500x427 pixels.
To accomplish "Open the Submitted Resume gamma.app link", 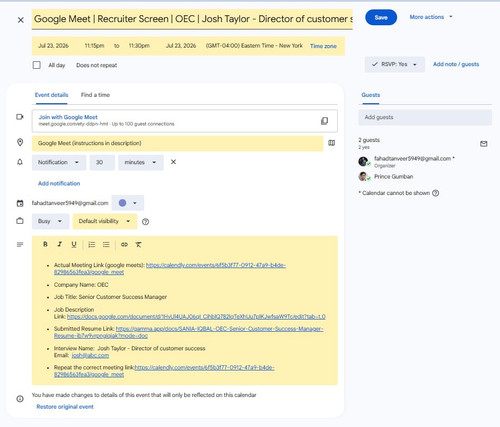I will tap(219, 329).
